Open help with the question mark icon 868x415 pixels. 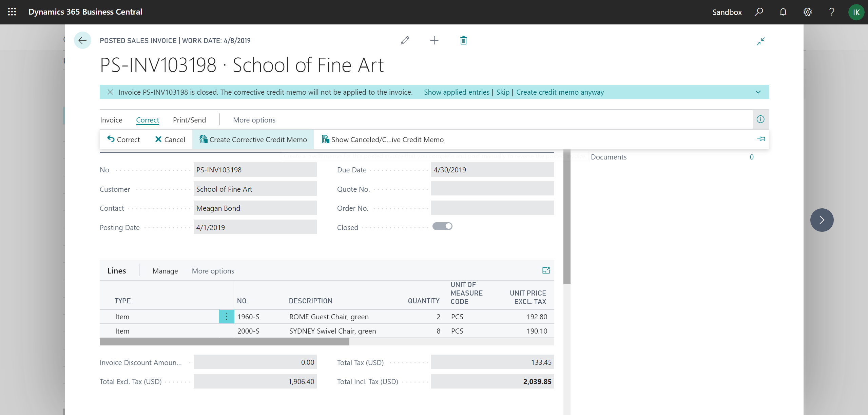coord(832,12)
